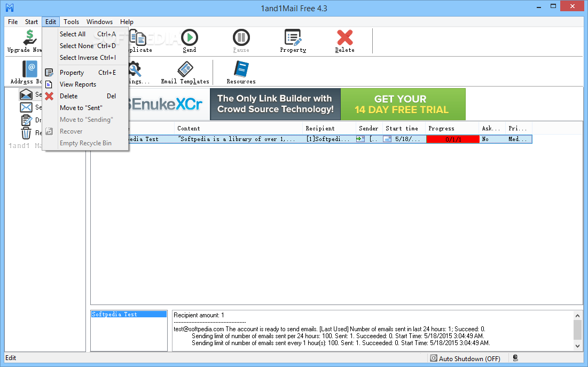Click the GET YOUR 14 DAY FREE TRIAL banner
Image resolution: width=588 pixels, height=367 pixels.
[x=403, y=104]
